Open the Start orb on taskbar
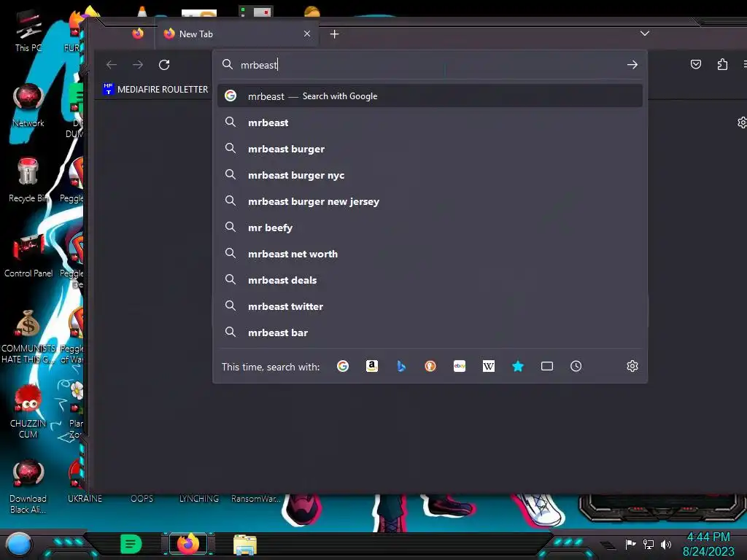Screen dimensions: 747x560 [x=18, y=544]
